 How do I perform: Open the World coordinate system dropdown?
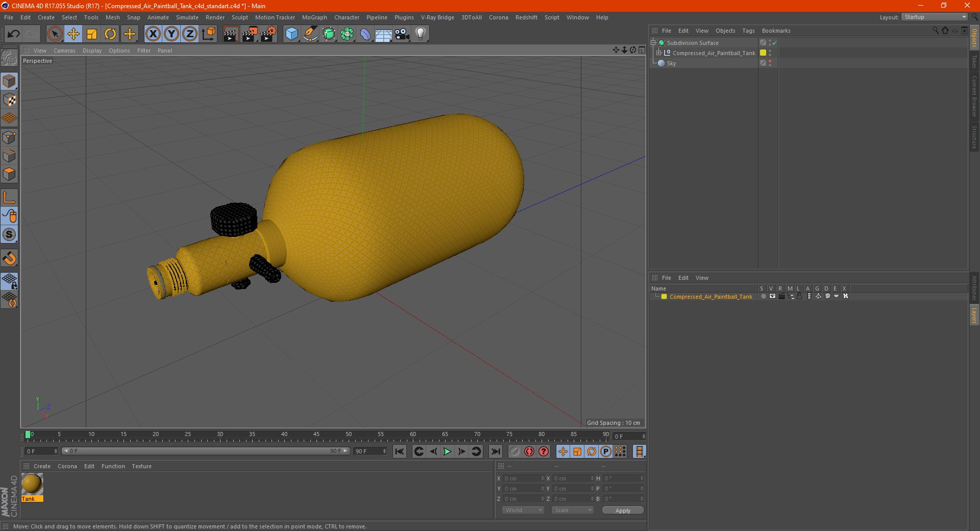[x=523, y=510]
